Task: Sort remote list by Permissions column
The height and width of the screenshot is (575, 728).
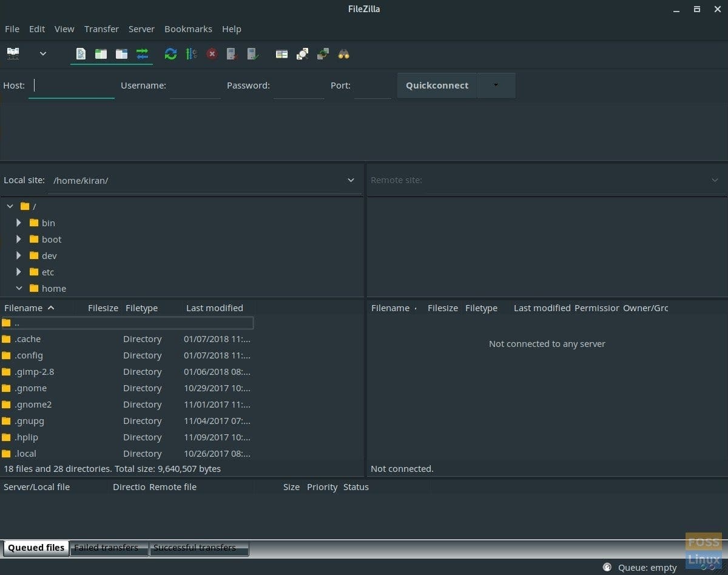Action: click(597, 308)
